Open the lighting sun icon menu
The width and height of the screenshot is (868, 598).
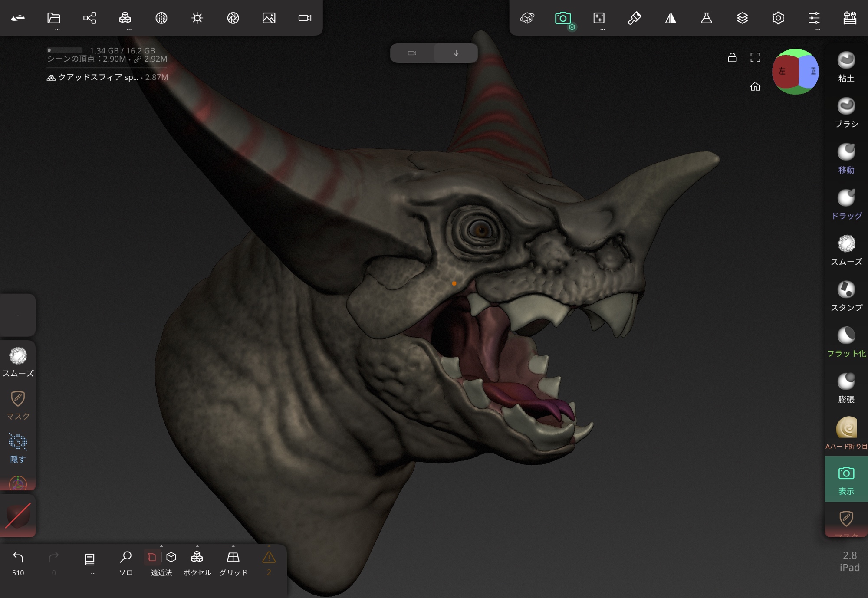(197, 18)
